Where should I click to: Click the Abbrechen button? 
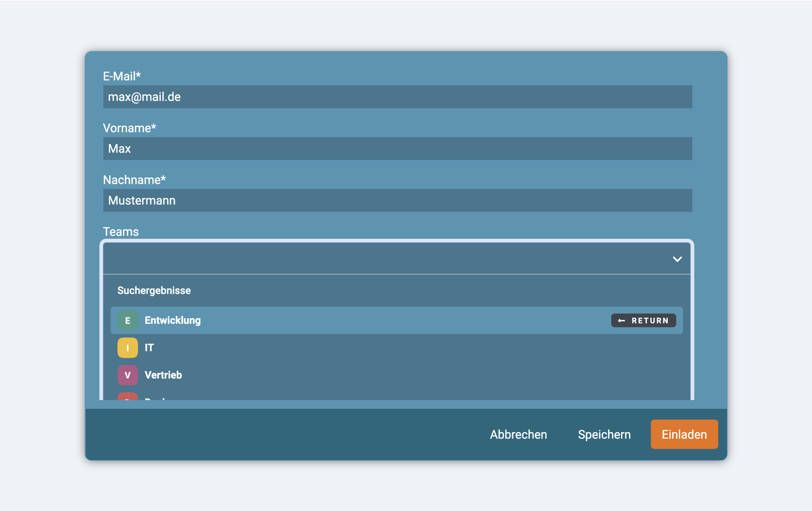click(518, 434)
